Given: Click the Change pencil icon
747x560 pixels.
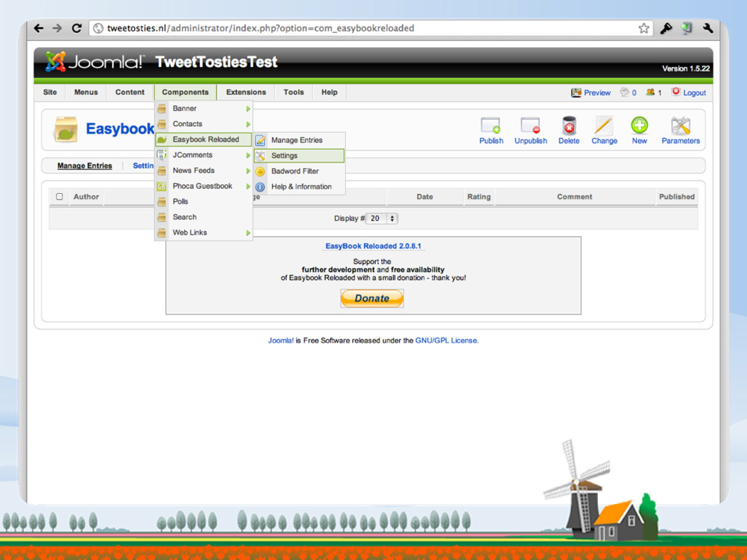Looking at the screenshot, I should pos(604,126).
